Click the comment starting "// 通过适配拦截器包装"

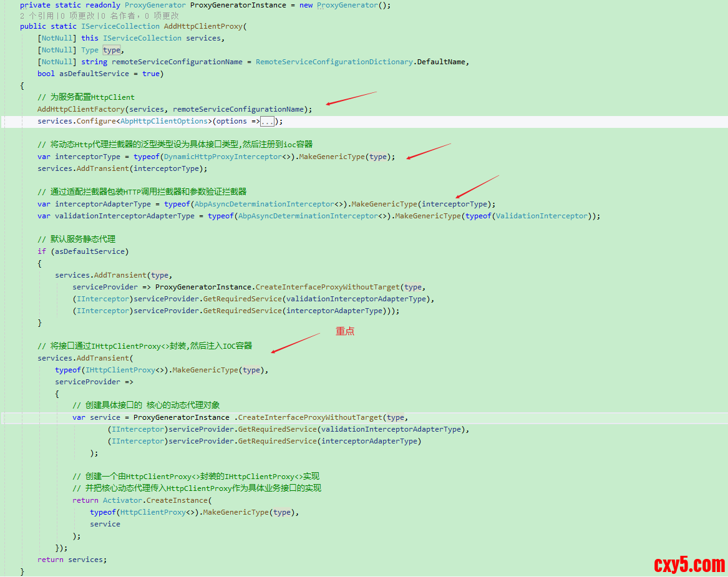(x=142, y=192)
